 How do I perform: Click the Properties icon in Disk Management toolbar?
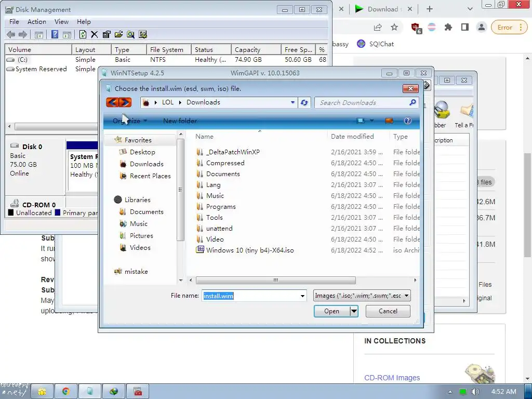[106, 34]
